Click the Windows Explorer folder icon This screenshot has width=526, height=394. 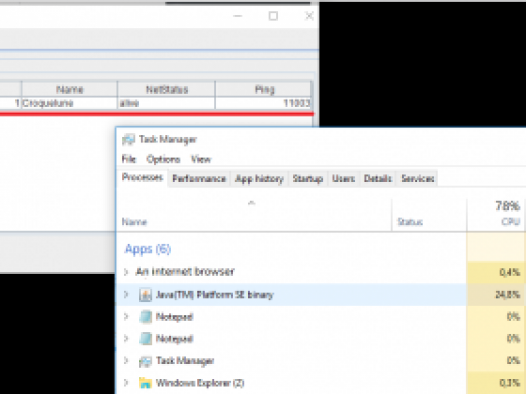145,383
